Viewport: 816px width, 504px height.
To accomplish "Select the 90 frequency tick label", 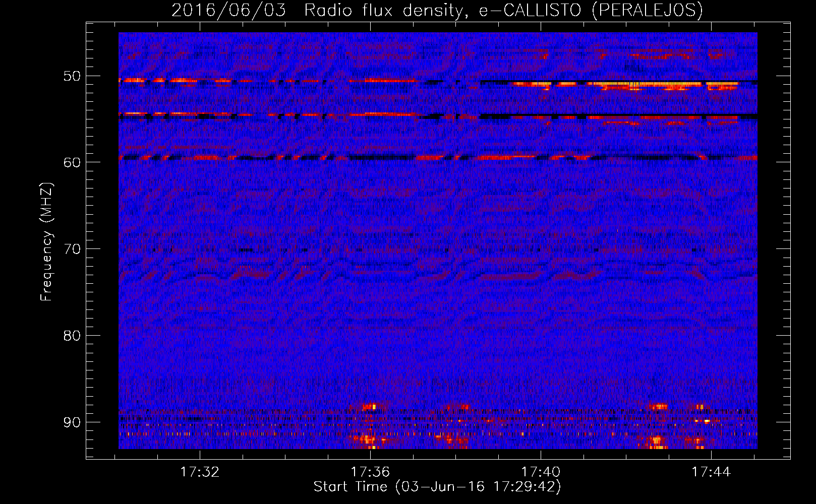I will tap(72, 422).
